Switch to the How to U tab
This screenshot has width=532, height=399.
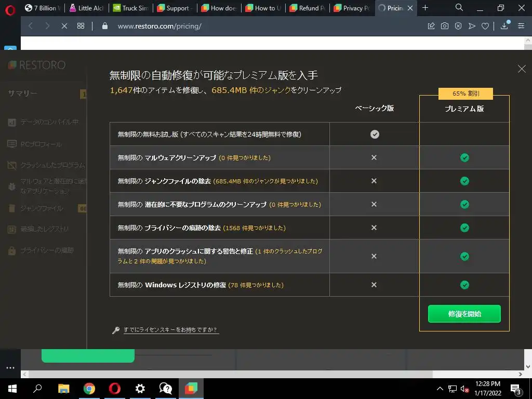click(x=263, y=8)
